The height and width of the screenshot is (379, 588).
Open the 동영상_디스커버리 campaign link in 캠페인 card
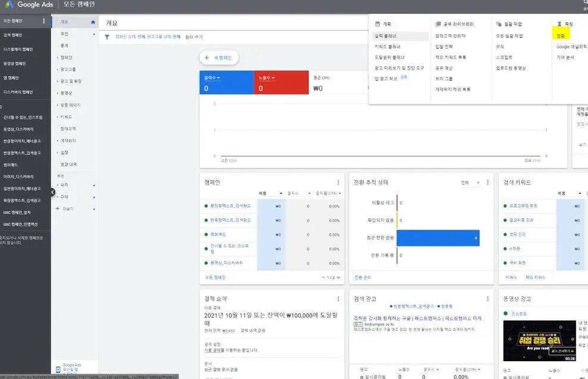click(227, 263)
